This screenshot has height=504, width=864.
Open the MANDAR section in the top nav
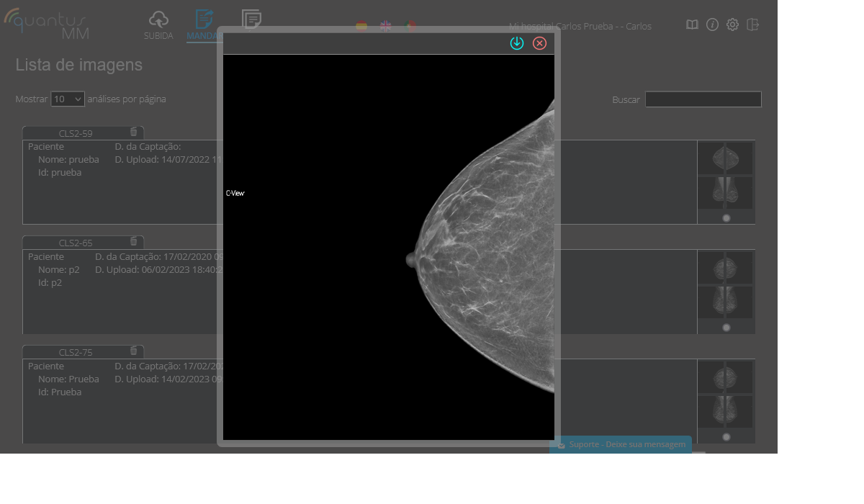click(x=204, y=25)
